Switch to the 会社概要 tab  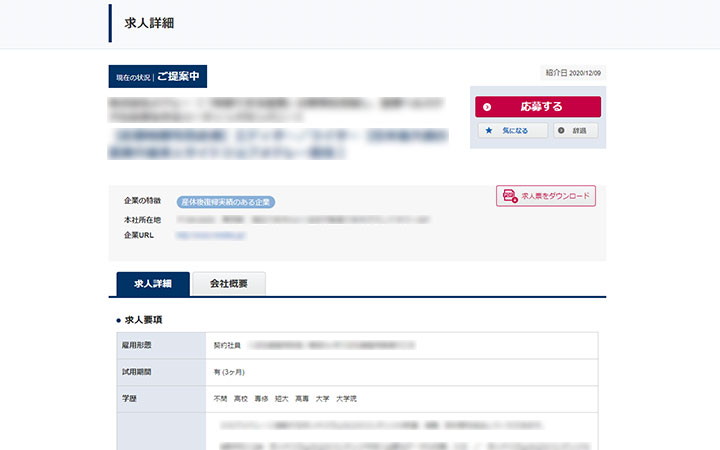click(229, 284)
